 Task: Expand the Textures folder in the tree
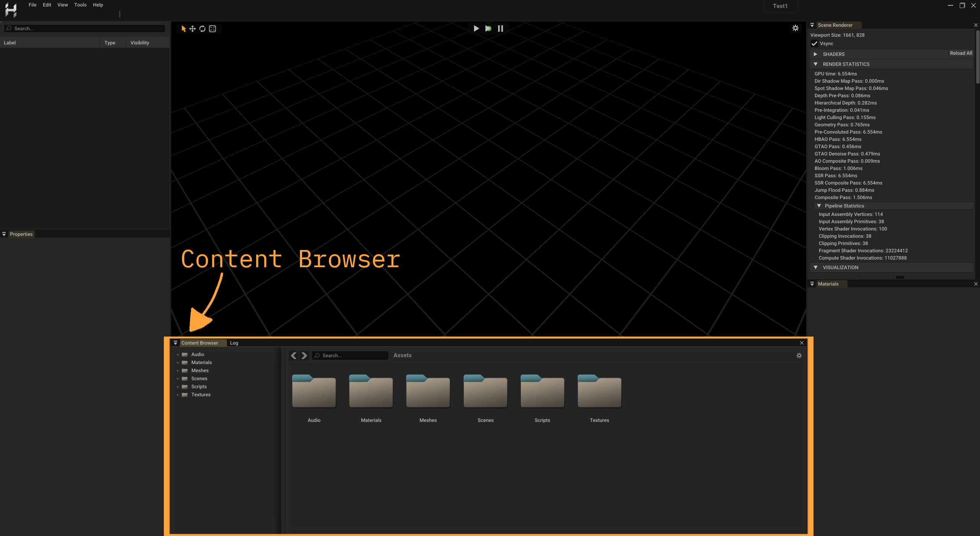click(x=178, y=394)
